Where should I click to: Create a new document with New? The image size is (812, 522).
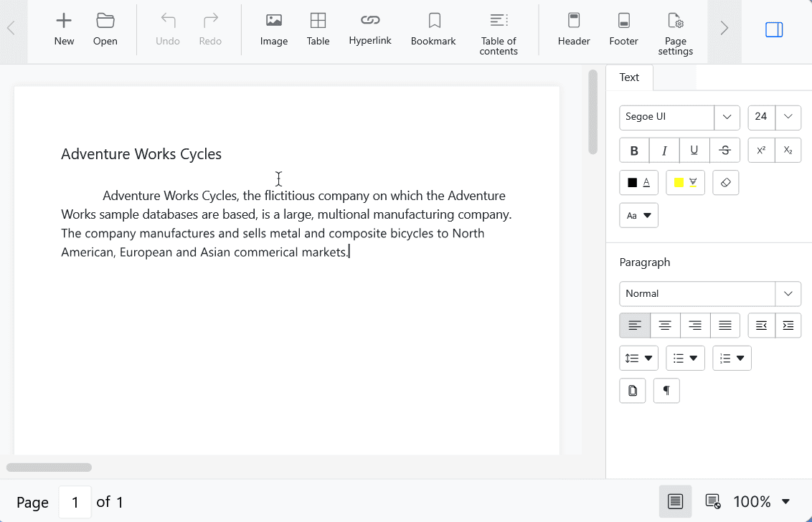[x=64, y=30]
